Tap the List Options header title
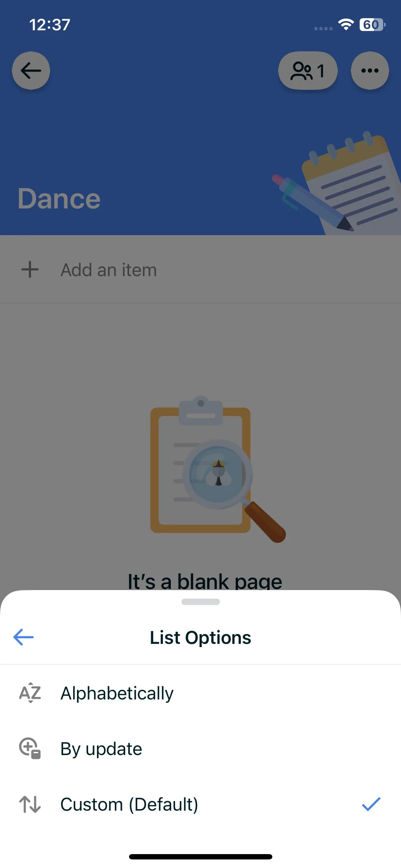This screenshot has width=401, height=868. [x=200, y=637]
